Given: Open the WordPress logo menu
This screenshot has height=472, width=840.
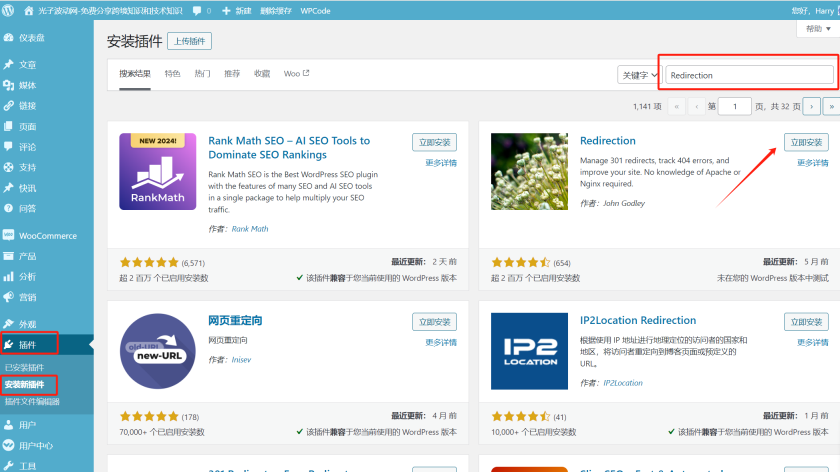Looking at the screenshot, I should click(8, 10).
